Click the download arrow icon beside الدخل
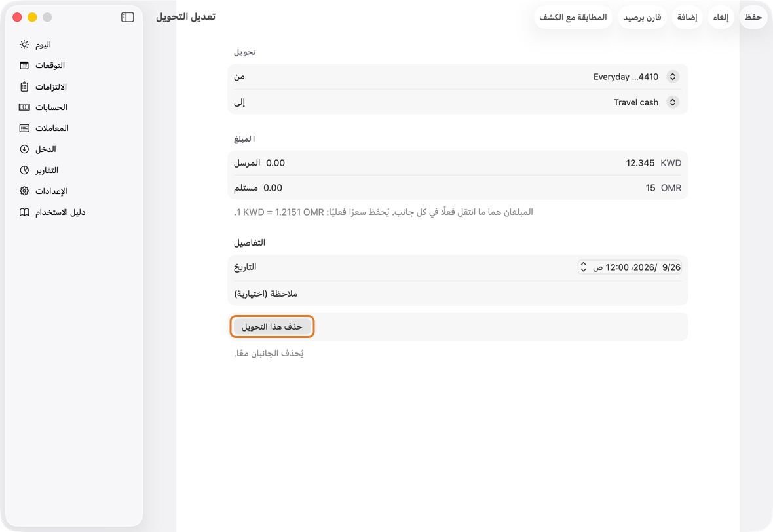The height and width of the screenshot is (532, 773). [24, 149]
